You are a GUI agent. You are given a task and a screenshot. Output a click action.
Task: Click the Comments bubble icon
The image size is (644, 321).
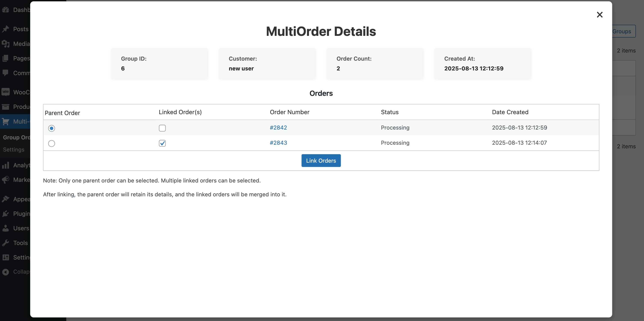pos(6,73)
